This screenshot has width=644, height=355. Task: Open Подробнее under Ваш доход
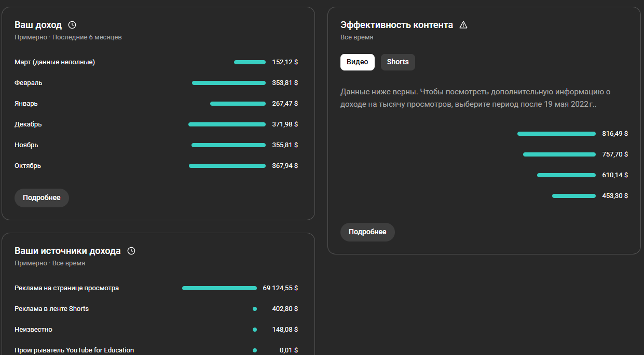coord(42,198)
